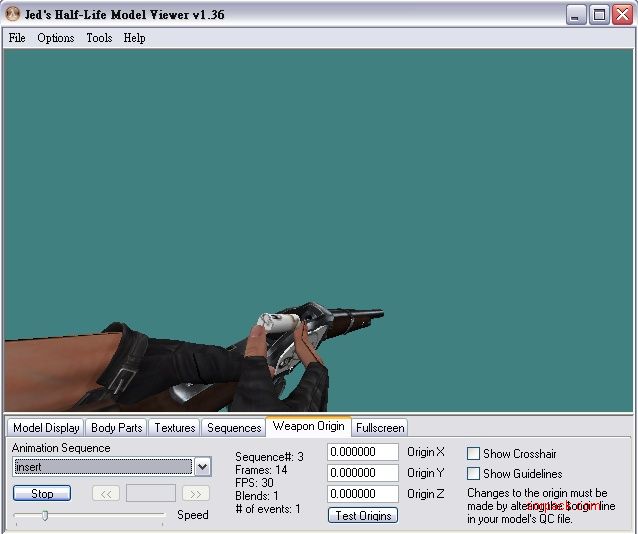The image size is (638, 534).
Task: Enable the Show Guidelines checkbox
Action: pyautogui.click(x=474, y=474)
